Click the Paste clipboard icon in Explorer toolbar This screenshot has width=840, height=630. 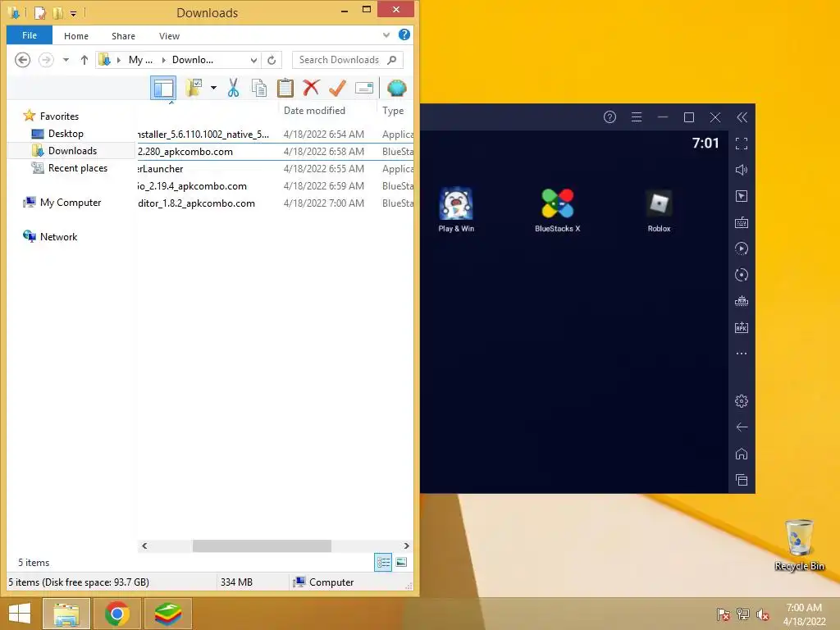point(285,88)
